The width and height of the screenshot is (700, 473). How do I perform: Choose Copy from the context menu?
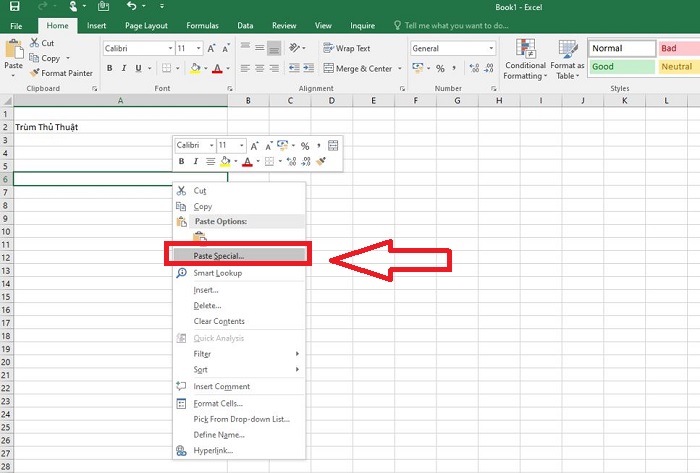pyautogui.click(x=239, y=207)
